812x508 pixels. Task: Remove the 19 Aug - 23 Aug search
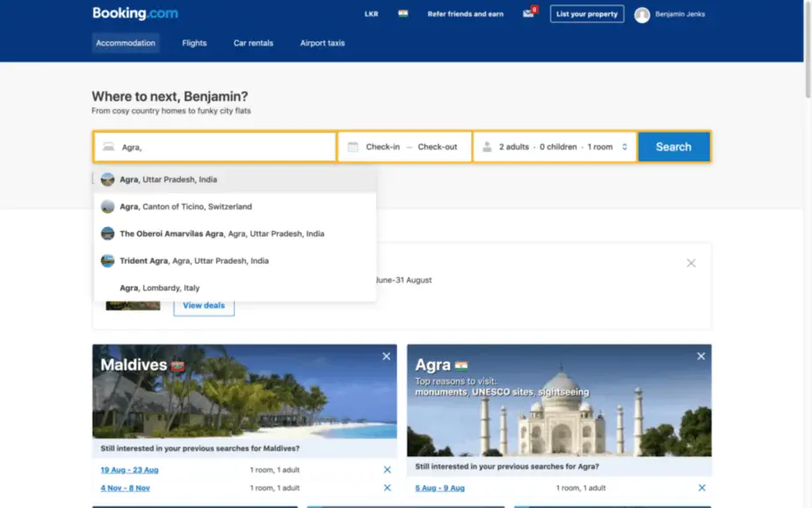pos(387,469)
